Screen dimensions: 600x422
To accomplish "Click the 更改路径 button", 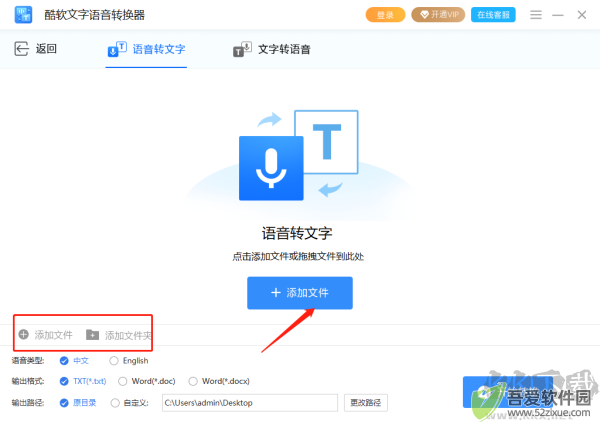I will [x=366, y=403].
